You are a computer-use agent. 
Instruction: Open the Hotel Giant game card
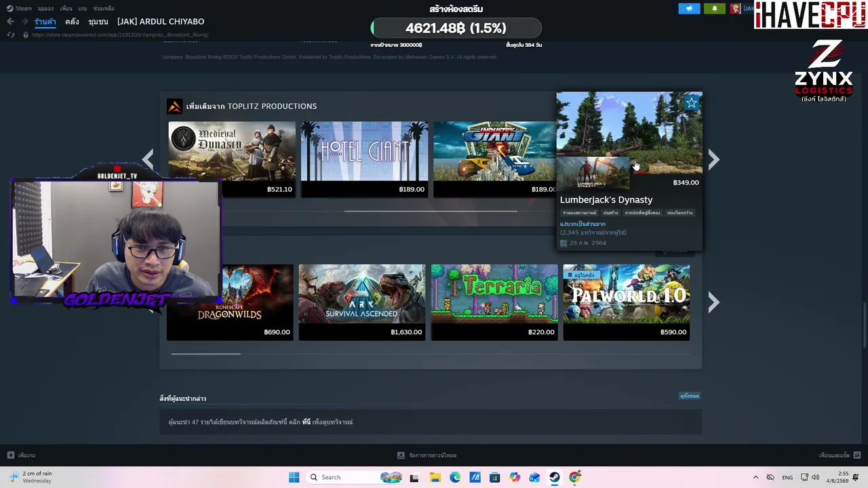pos(365,160)
